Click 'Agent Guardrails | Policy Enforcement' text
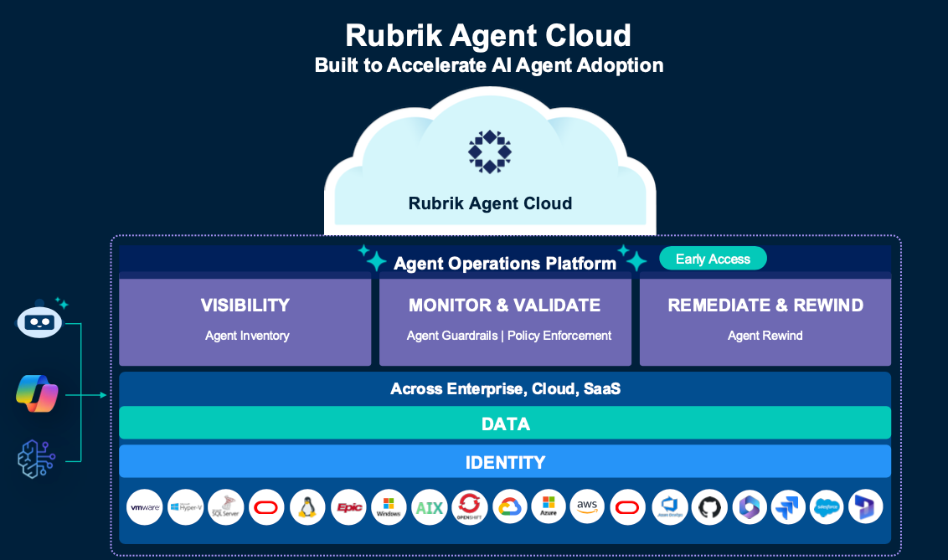The width and height of the screenshot is (948, 560). tap(509, 336)
